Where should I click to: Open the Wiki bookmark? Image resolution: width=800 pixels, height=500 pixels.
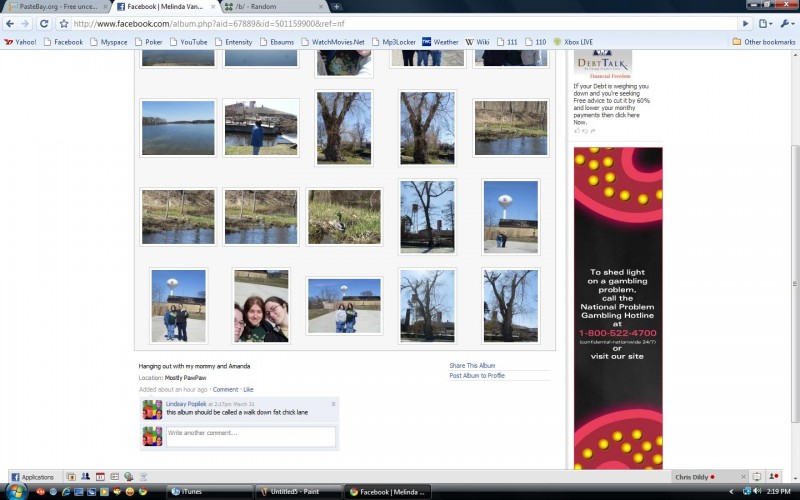coord(477,42)
